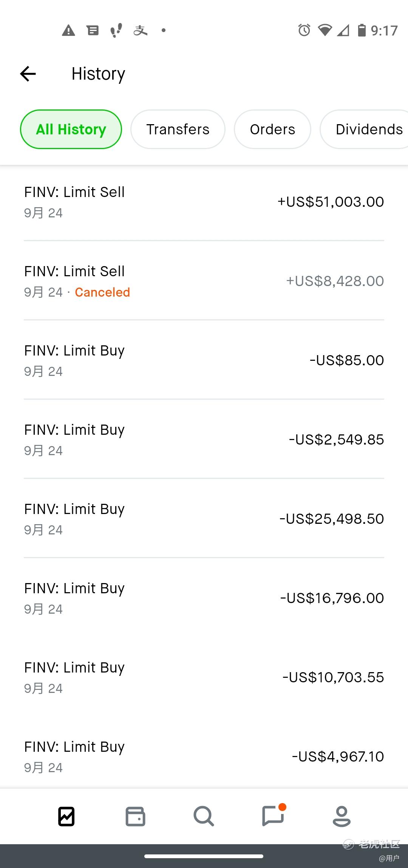Screen dimensions: 408x868
Task: Open FINV Limit Buy -US$85.00 entry
Action: (204, 360)
